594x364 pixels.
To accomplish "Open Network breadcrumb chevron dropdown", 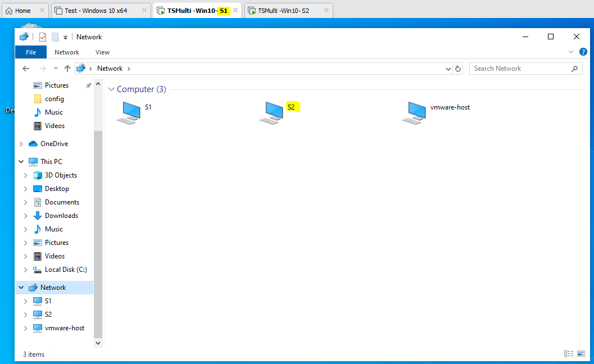I will tap(129, 69).
